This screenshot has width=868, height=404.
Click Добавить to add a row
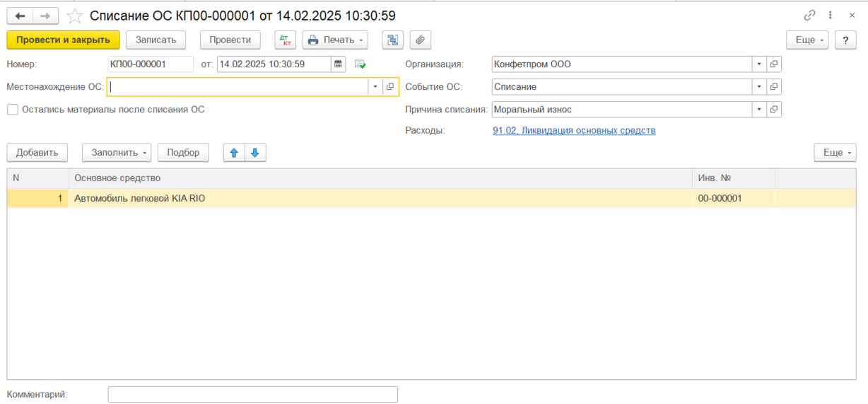click(x=37, y=152)
